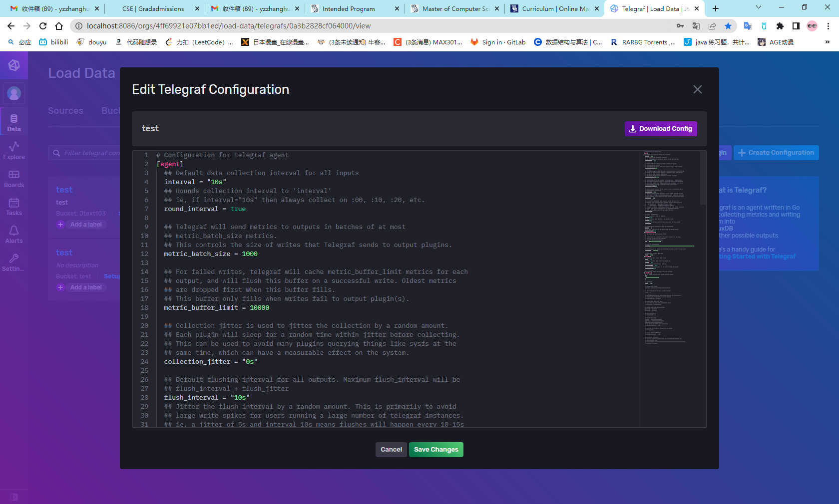Open Settings in the sidebar
This screenshot has width=839, height=504.
click(x=14, y=262)
